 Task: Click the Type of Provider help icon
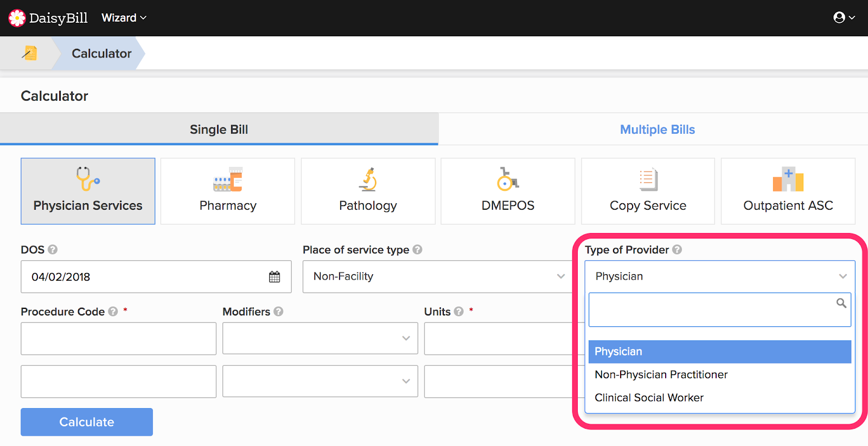[x=677, y=250]
